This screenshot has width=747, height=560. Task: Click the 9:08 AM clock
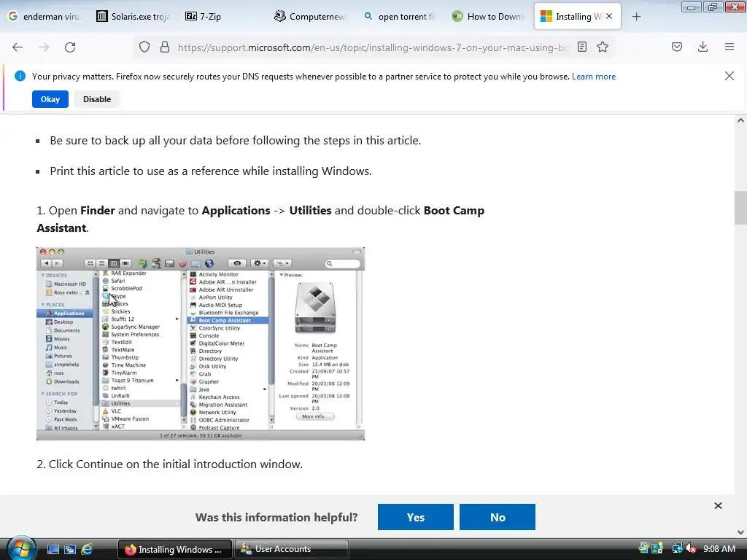coord(719,549)
